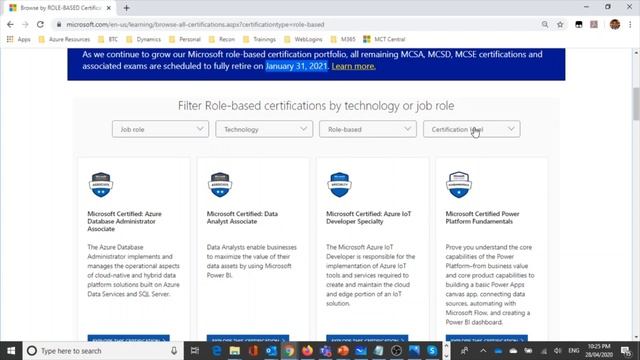Click the taskbar search microphone icon
Viewport: 640px width, 360px height.
[174, 351]
